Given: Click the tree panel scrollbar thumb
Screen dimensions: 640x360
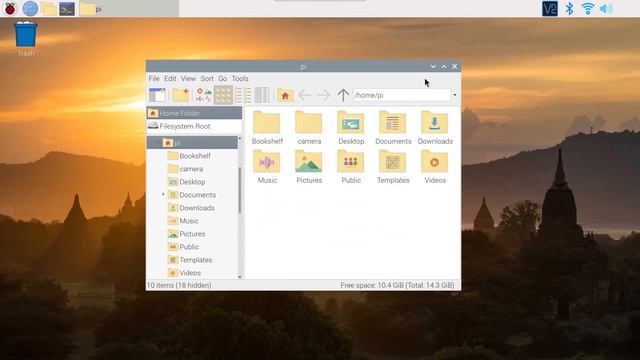Looking at the screenshot, I should pyautogui.click(x=240, y=190).
